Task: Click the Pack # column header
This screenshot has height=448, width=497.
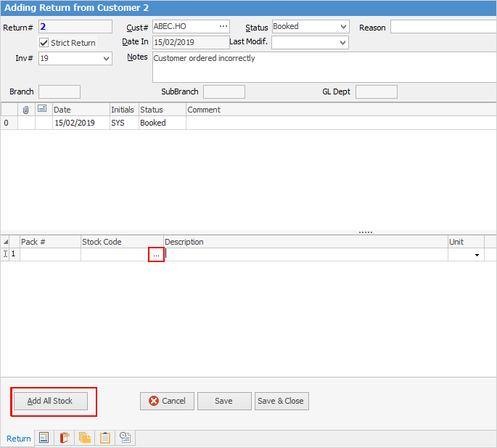Action: coord(50,242)
